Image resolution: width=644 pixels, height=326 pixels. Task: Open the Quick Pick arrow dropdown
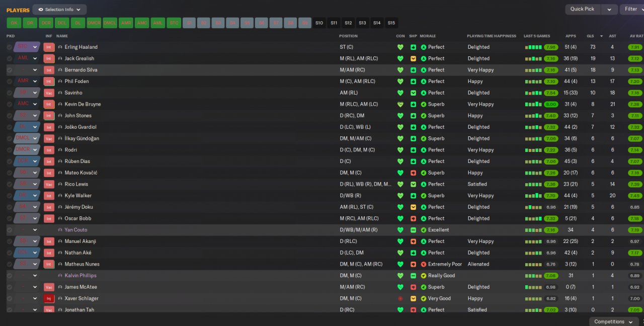(x=609, y=10)
